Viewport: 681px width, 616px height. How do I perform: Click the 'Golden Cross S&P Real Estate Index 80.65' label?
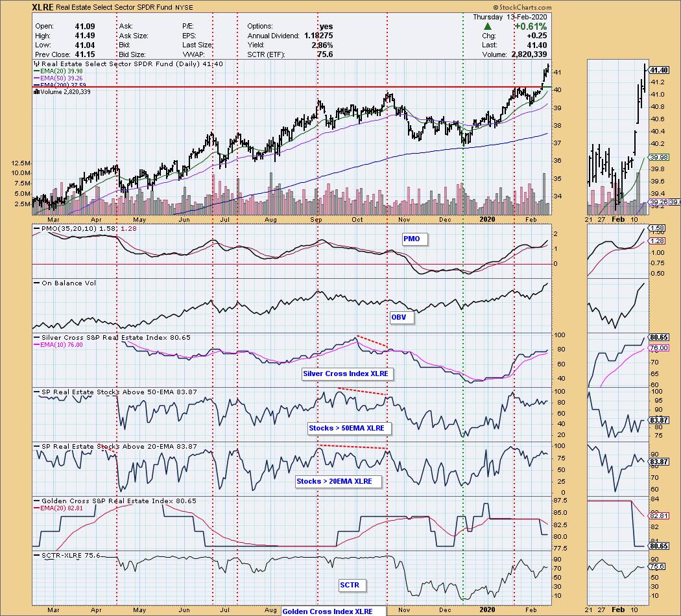click(115, 501)
